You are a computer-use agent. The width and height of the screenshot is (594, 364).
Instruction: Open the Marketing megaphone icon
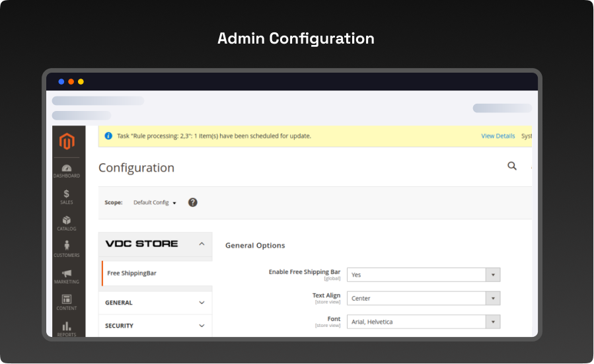(x=66, y=275)
